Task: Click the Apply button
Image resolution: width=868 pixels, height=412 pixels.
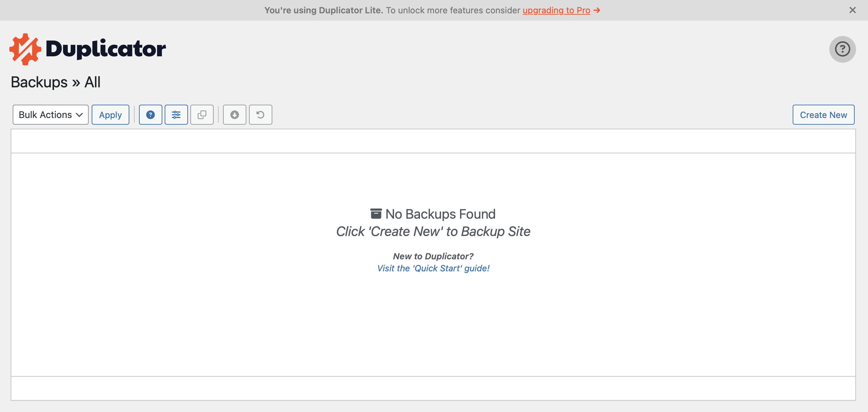Action: [110, 115]
